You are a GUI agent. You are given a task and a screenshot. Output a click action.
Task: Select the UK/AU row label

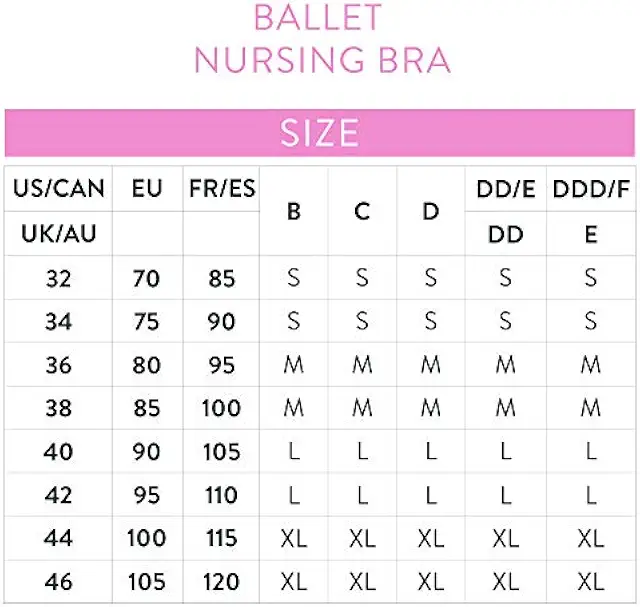pos(59,234)
